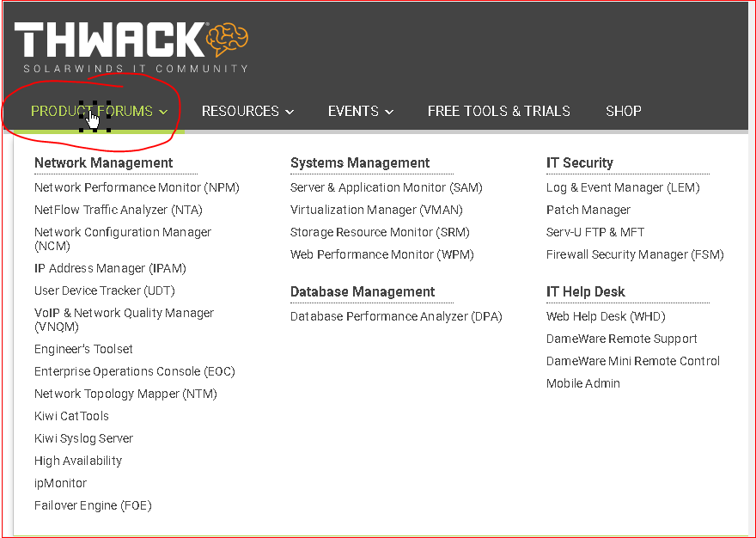
Task: Open High Availability forum
Action: [78, 461]
